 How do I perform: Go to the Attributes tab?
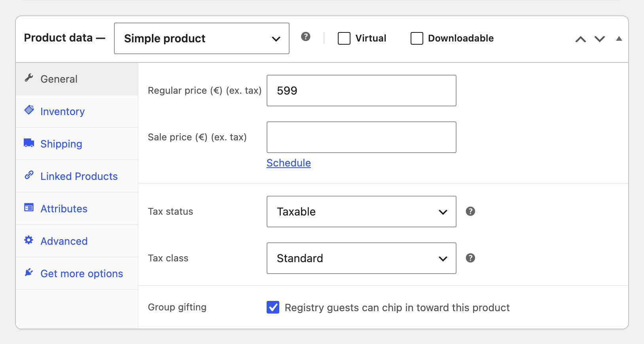pyautogui.click(x=77, y=209)
